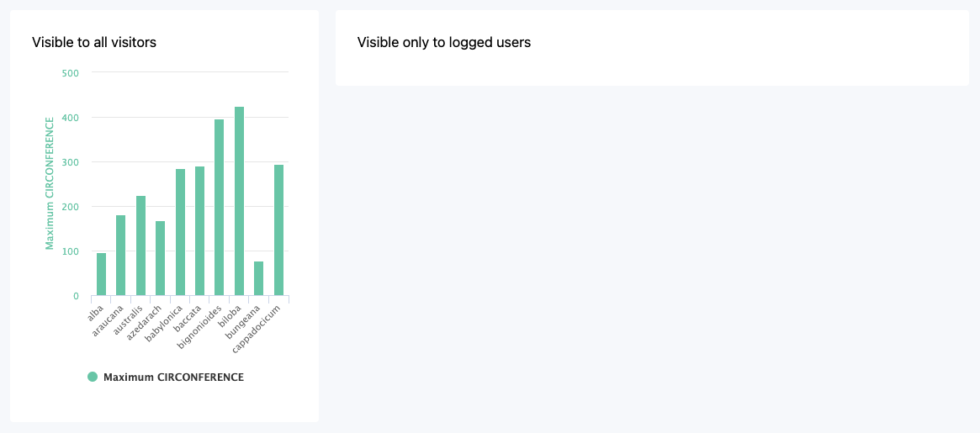Click the shortest bar, bungeana

coord(258,279)
